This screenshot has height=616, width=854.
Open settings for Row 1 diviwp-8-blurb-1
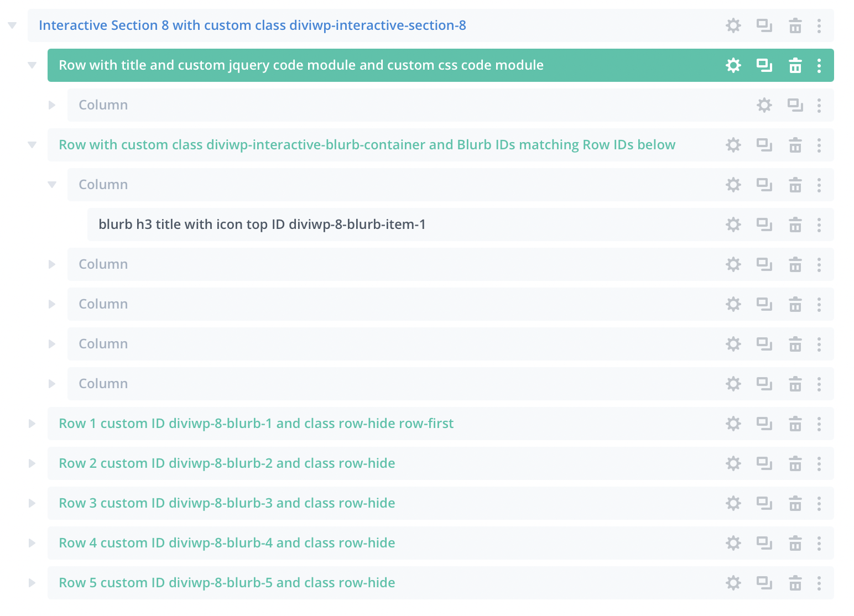pyautogui.click(x=733, y=424)
